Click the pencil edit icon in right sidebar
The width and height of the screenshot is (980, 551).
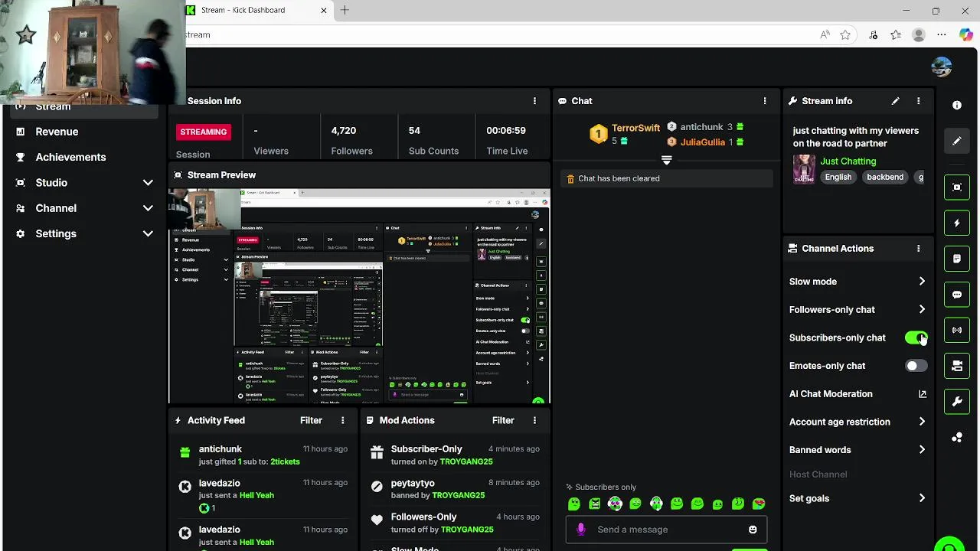(x=957, y=142)
